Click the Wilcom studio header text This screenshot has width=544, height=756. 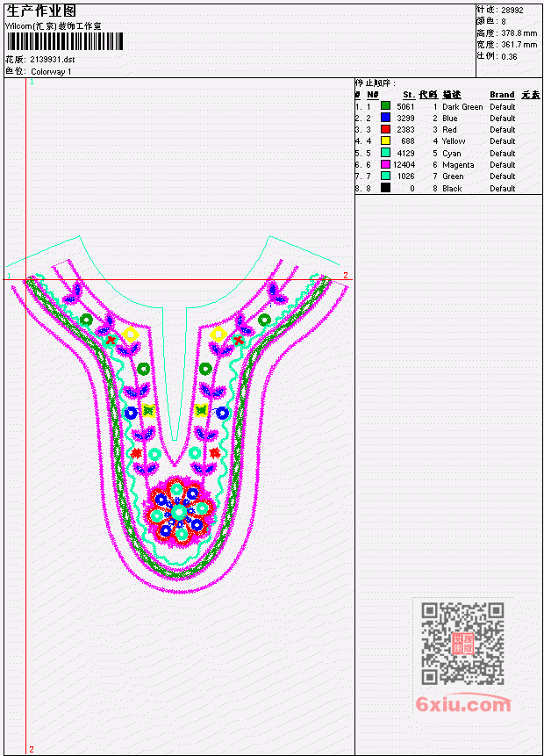tap(54, 26)
